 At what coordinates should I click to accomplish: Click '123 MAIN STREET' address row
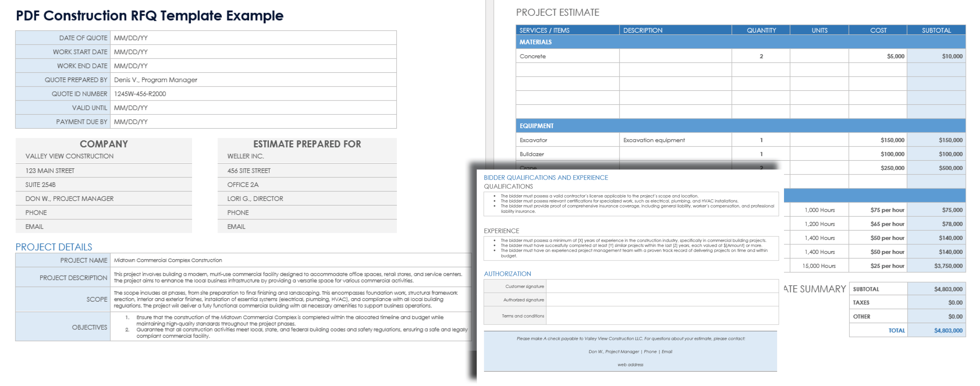coord(104,171)
